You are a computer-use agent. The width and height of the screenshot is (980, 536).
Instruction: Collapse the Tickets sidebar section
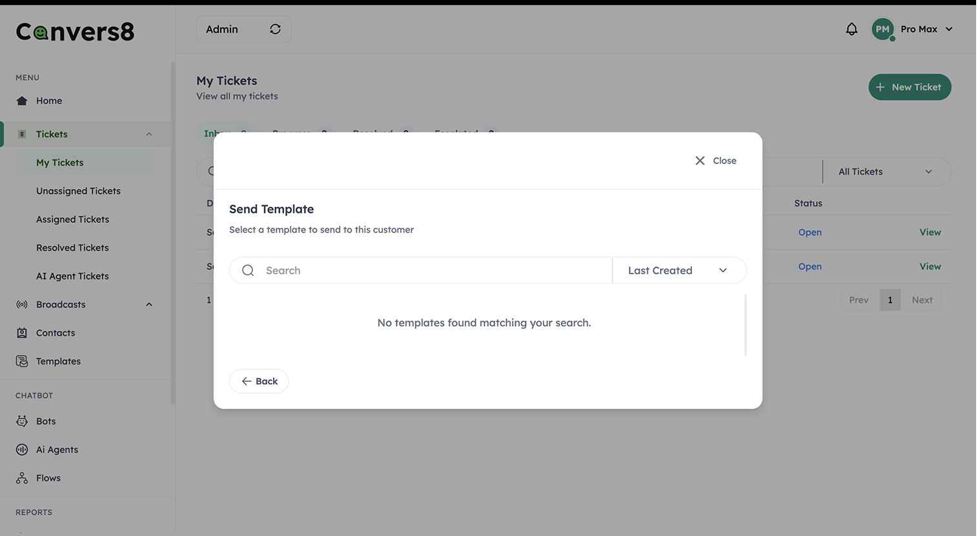[149, 134]
